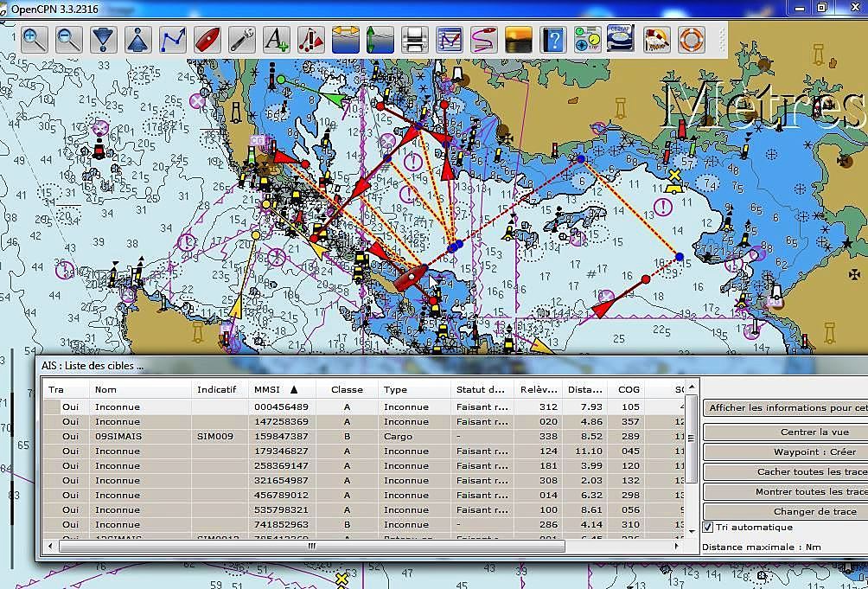
Task: Open help with the question mark book icon
Action: coord(553,40)
